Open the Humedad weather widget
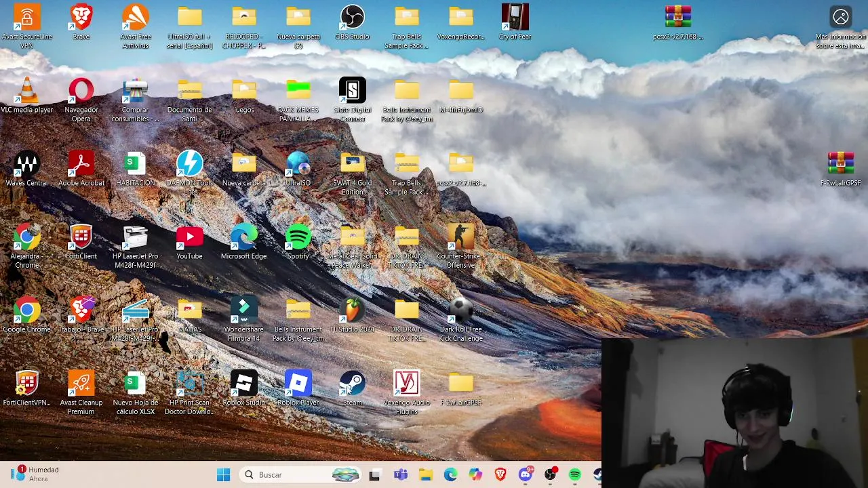The width and height of the screenshot is (868, 488). tap(35, 474)
